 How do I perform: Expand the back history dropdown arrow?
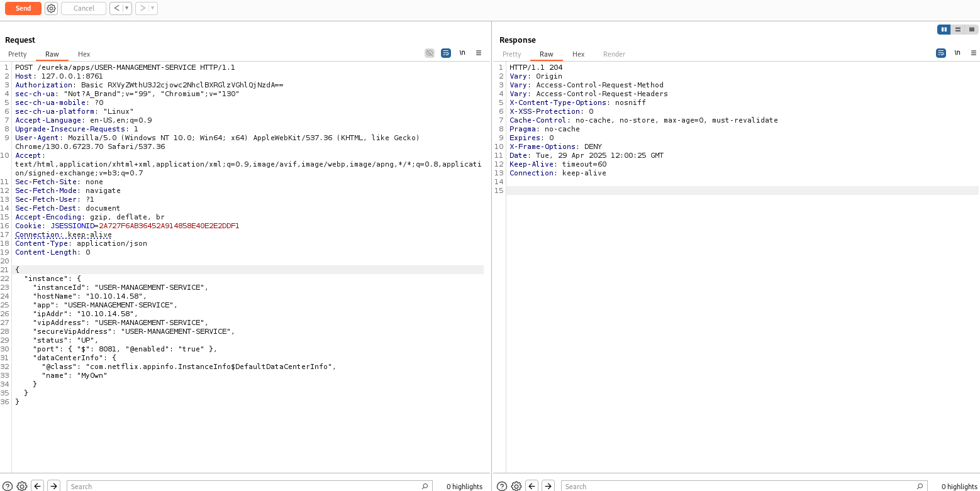point(126,8)
